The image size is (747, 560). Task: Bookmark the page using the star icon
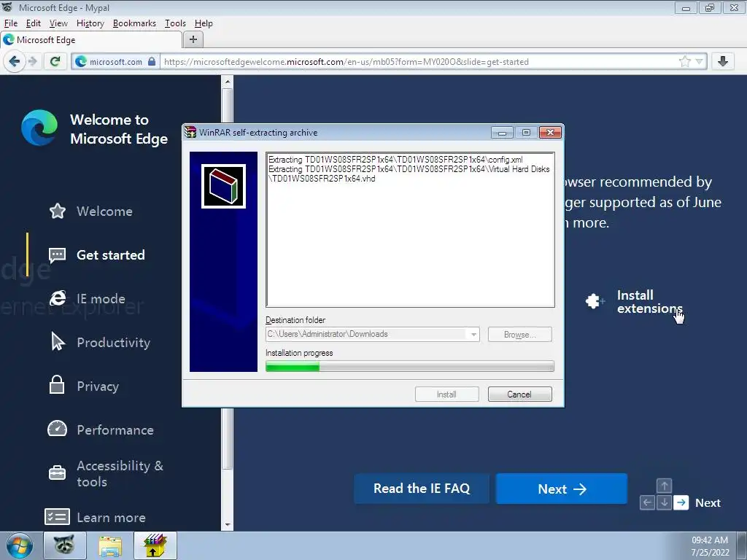(x=684, y=61)
